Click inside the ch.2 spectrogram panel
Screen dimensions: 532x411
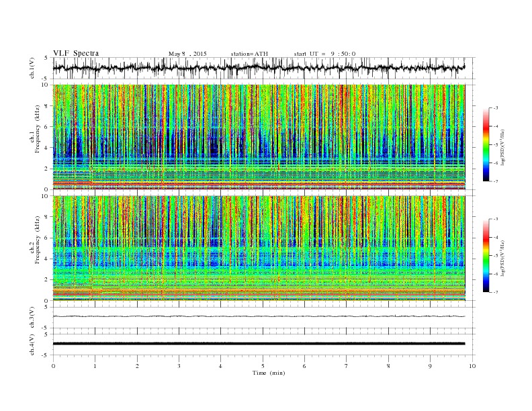click(x=259, y=248)
